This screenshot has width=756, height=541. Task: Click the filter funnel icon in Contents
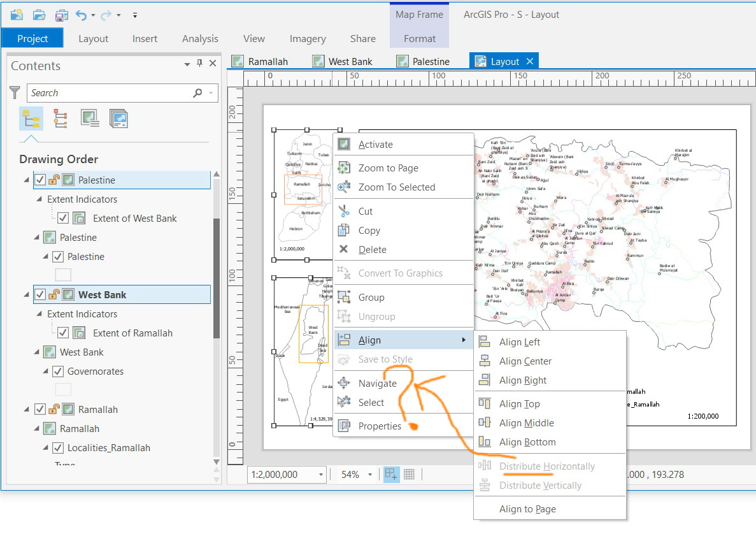(15, 93)
